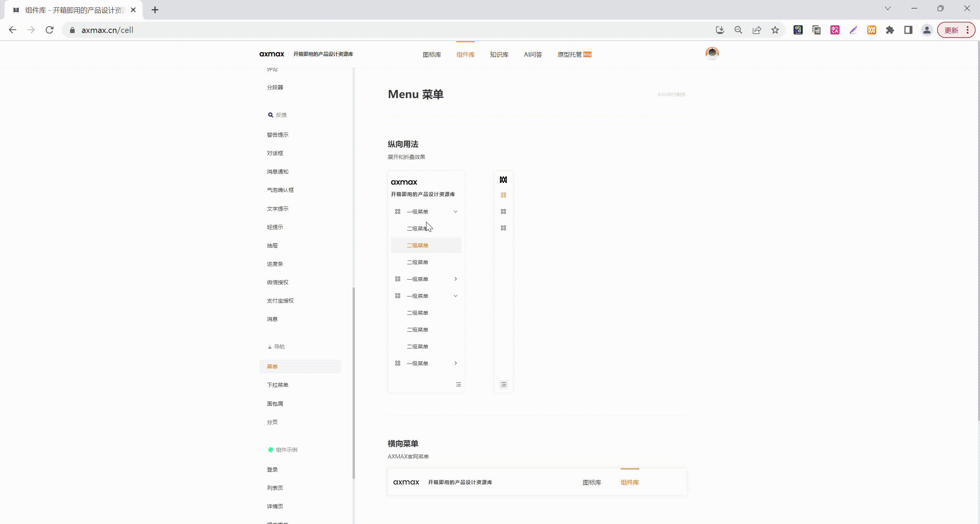This screenshot has height=524, width=980.
Task: Collapse the first 一级菜单 chevron
Action: [456, 212]
